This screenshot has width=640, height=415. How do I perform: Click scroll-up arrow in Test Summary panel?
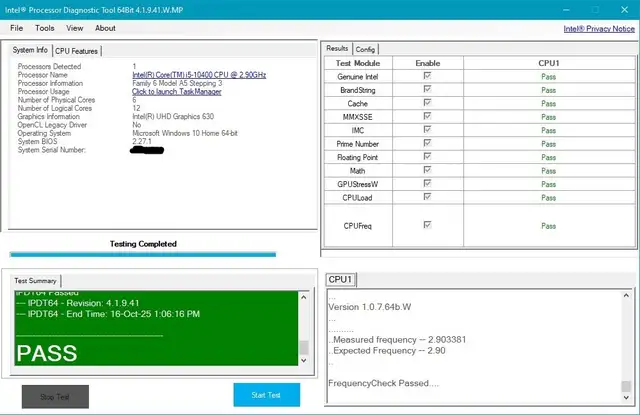click(x=304, y=296)
